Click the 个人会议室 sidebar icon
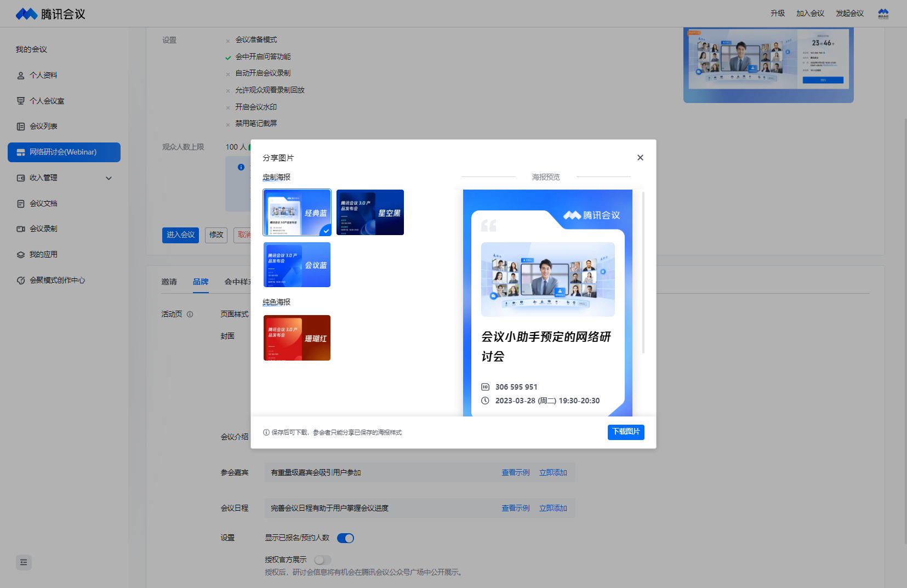Viewport: 907px width, 588px height. point(21,101)
